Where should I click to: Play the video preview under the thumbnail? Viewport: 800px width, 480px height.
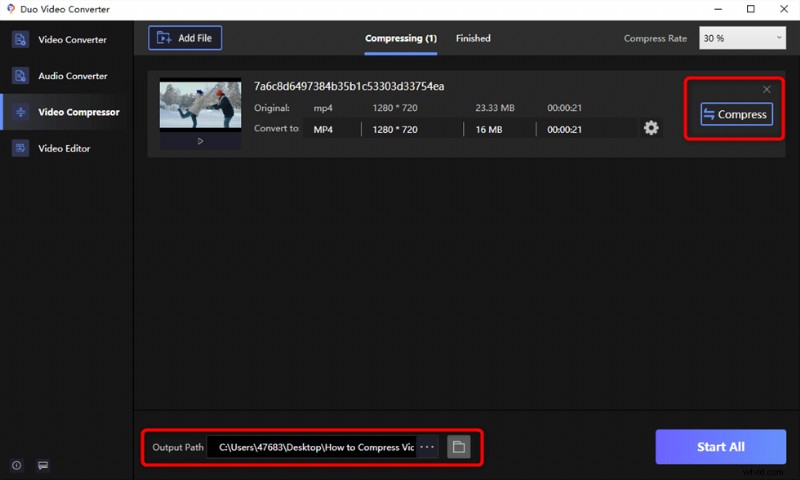tap(201, 141)
